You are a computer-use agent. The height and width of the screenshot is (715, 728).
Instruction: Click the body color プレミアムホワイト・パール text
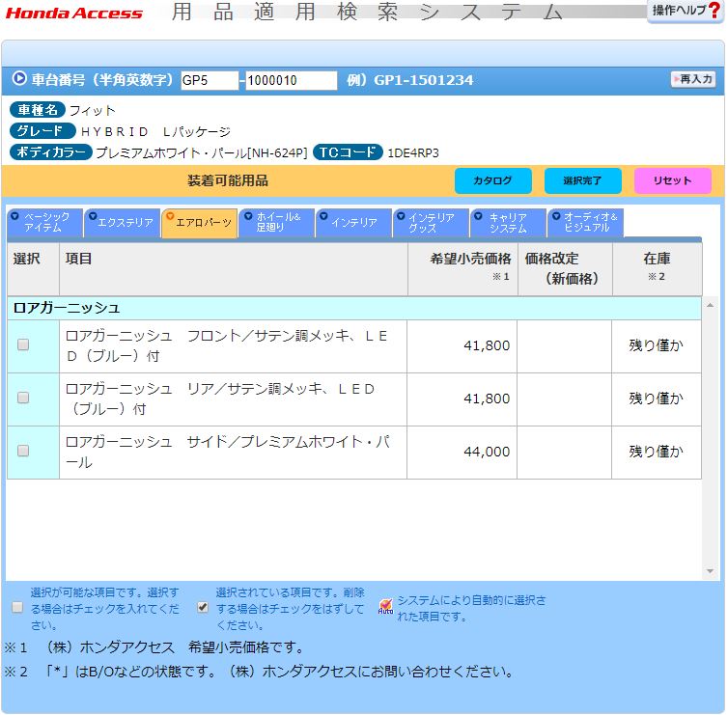point(202,153)
